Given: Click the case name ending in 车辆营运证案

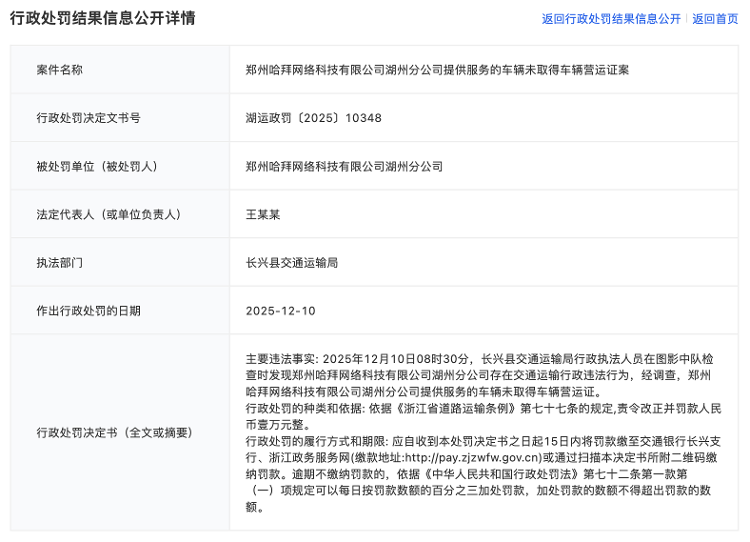Looking at the screenshot, I should click(438, 70).
